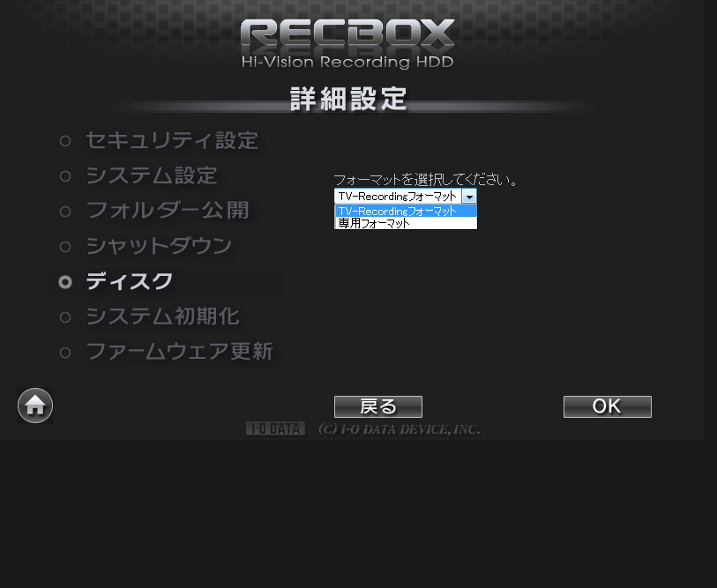Select the bullet beside システム初期化
Viewport: 717px width, 588px height.
[x=65, y=317]
